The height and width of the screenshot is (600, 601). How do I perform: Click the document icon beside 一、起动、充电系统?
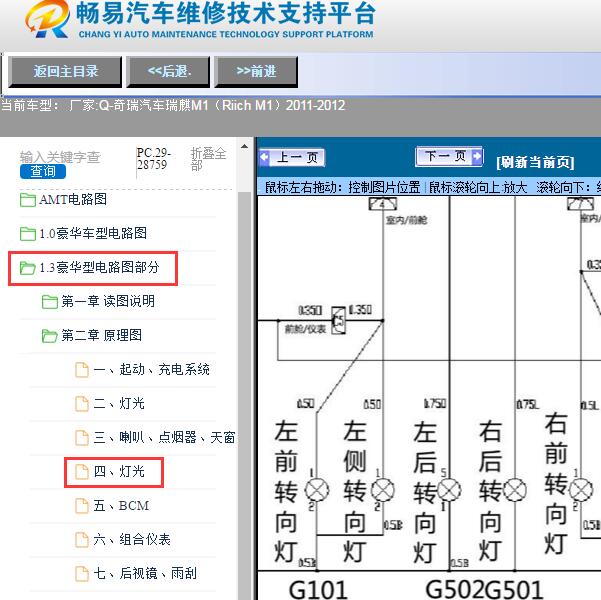pos(82,370)
